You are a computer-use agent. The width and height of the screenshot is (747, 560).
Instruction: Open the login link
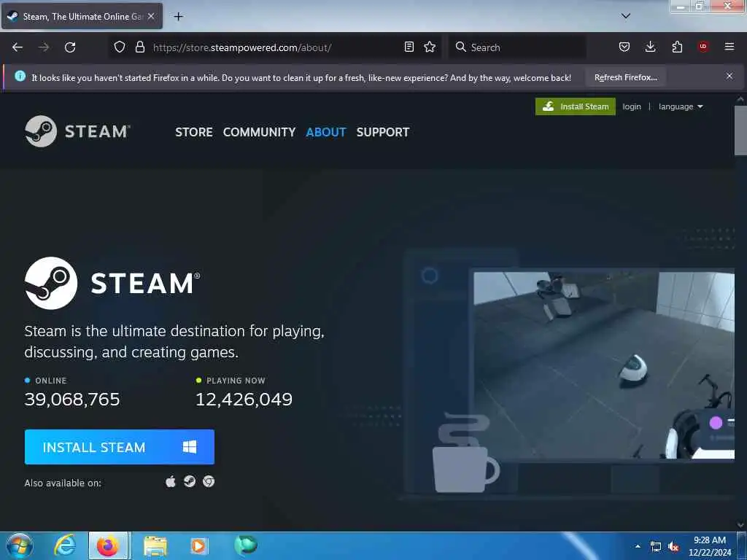(x=632, y=106)
